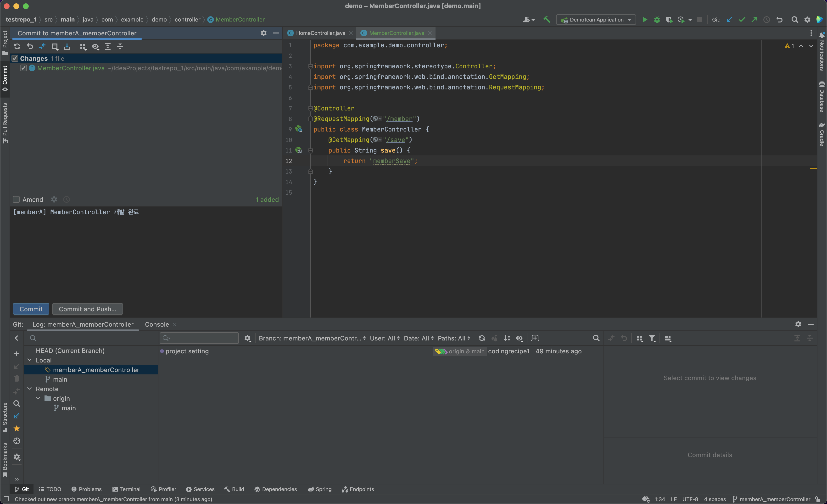Uncheck MemberController.java in changes list
The width and height of the screenshot is (827, 504).
23,68
